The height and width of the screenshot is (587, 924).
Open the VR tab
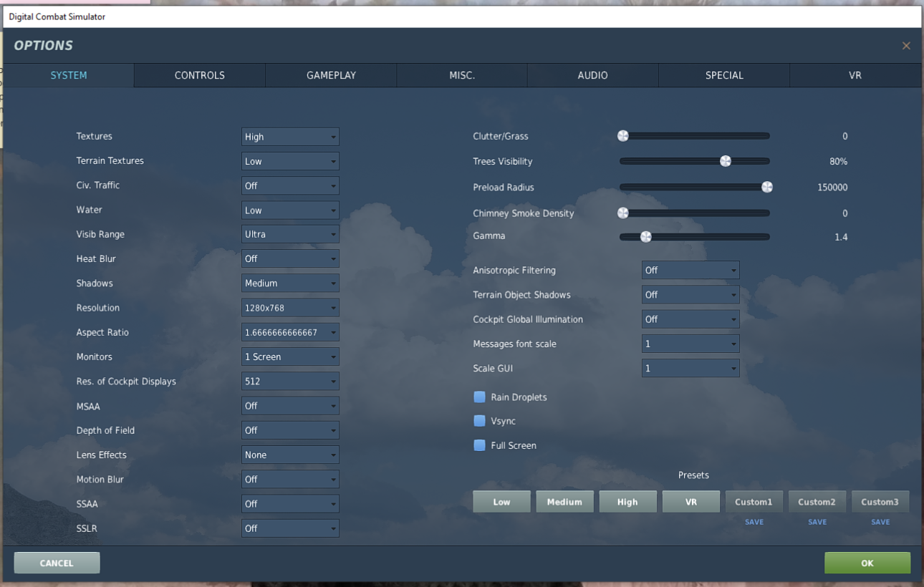click(855, 75)
